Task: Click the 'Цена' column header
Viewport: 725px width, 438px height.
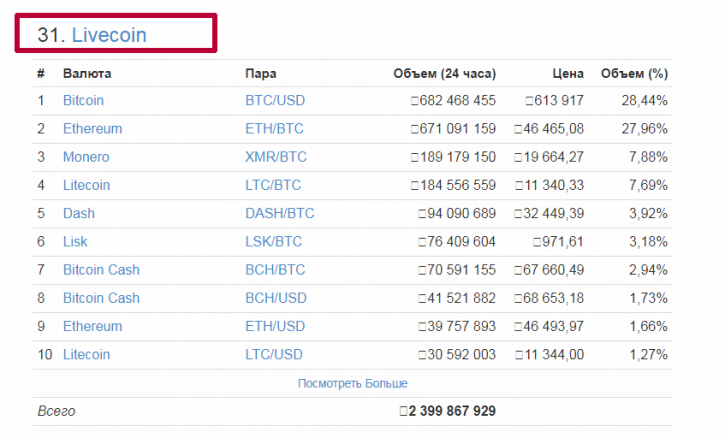Action: (x=568, y=74)
